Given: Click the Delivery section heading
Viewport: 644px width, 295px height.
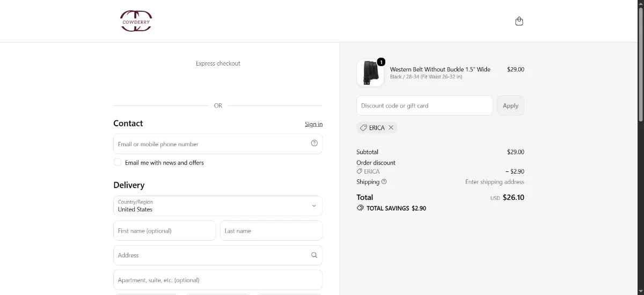Looking at the screenshot, I should (x=129, y=185).
